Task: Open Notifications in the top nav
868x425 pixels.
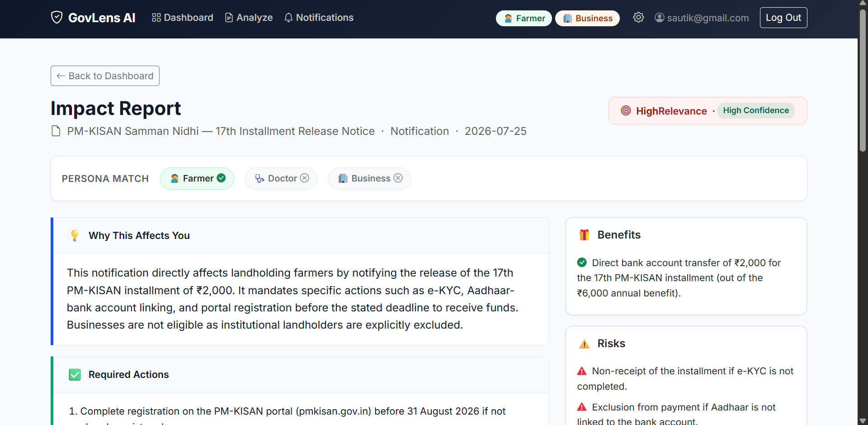Action: [x=319, y=18]
